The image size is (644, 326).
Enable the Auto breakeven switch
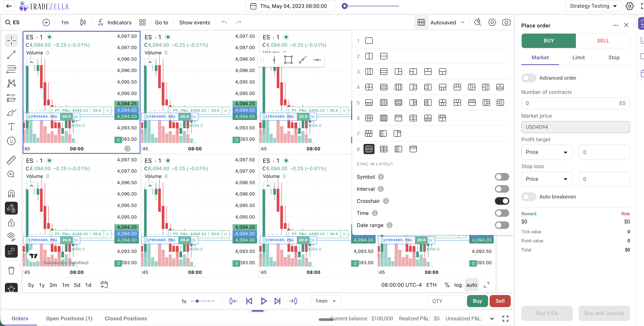[x=528, y=197]
